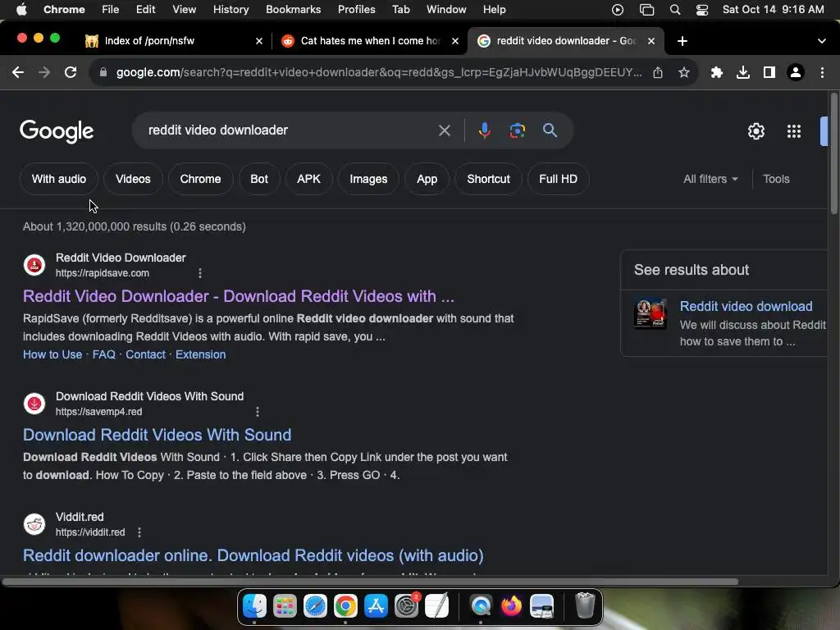The width and height of the screenshot is (840, 630).
Task: Open more options for savemp4.red result
Action: (x=257, y=412)
